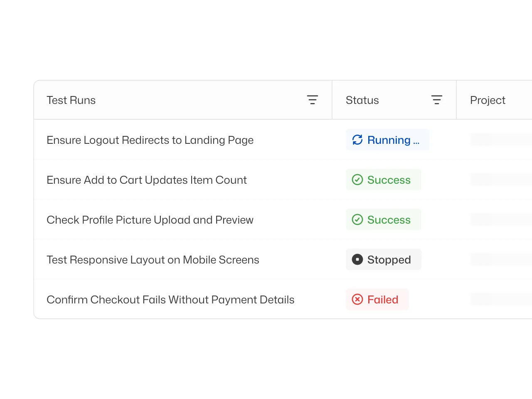Click the Stopped status label
532x399 pixels.
tap(389, 260)
